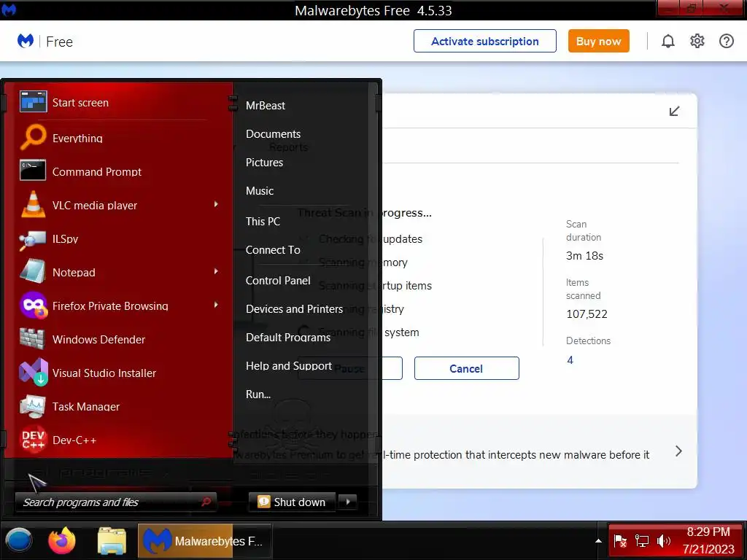Open Windows Defender wall icon
Viewport: 747px width, 560px height.
pos(32,338)
